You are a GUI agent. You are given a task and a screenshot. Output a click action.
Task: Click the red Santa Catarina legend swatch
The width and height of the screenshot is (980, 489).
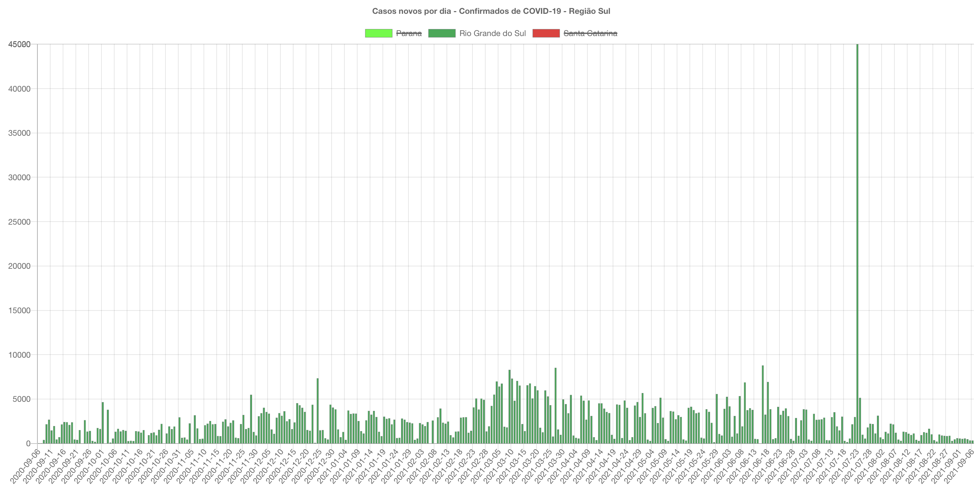(x=546, y=33)
